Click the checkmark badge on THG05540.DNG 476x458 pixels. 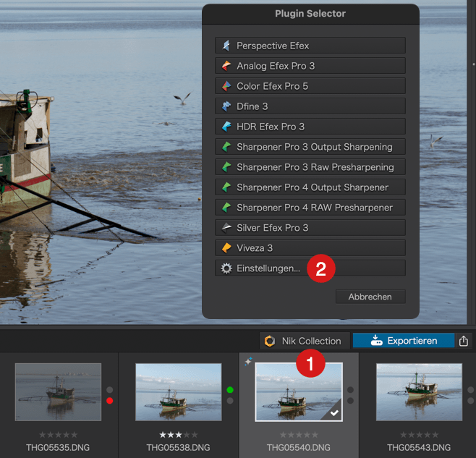point(334,413)
